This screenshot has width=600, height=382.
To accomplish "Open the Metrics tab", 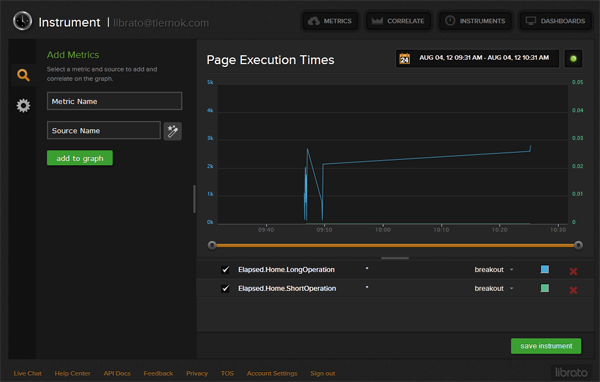I will tap(330, 21).
